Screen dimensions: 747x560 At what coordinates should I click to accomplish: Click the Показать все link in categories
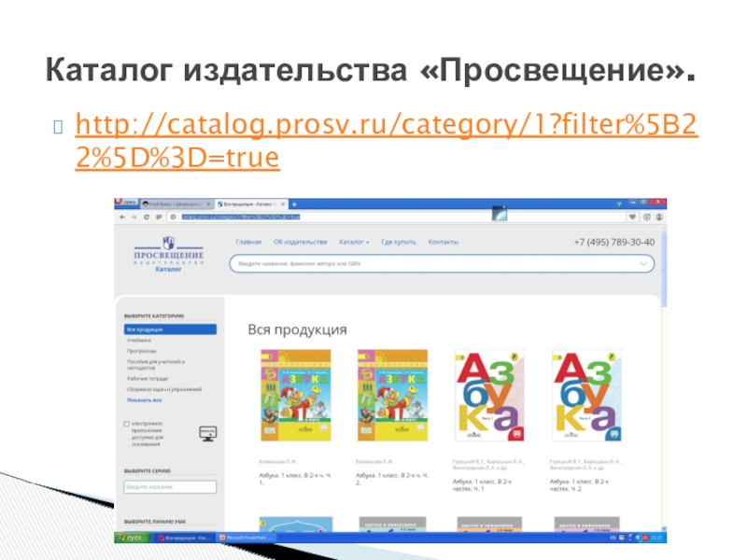click(145, 399)
